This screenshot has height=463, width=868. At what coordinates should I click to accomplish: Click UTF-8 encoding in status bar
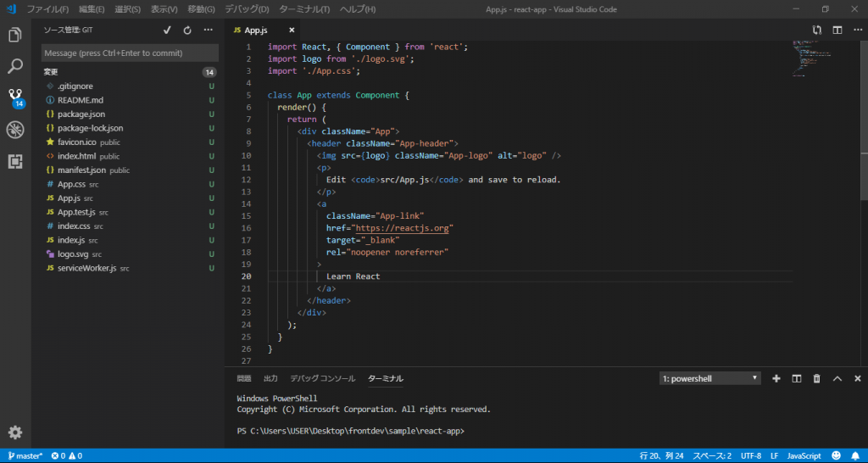pos(751,456)
